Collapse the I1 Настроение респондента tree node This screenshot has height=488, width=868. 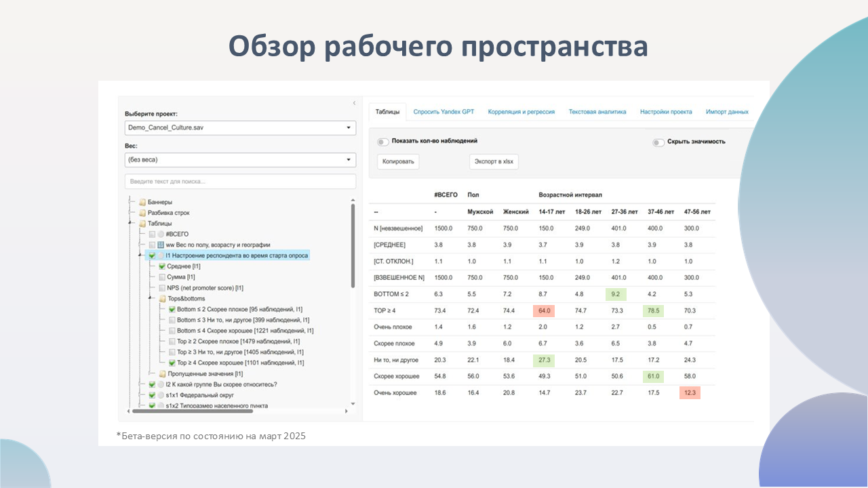[x=140, y=256]
